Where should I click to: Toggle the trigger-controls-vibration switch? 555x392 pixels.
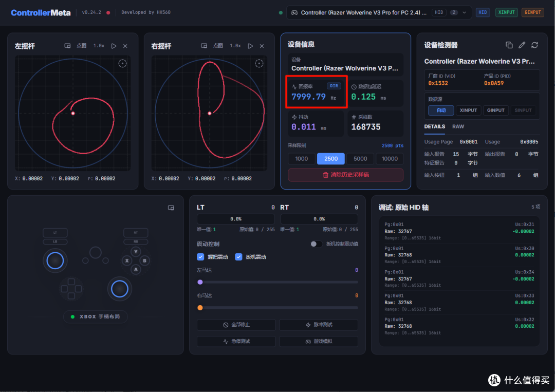(316, 244)
